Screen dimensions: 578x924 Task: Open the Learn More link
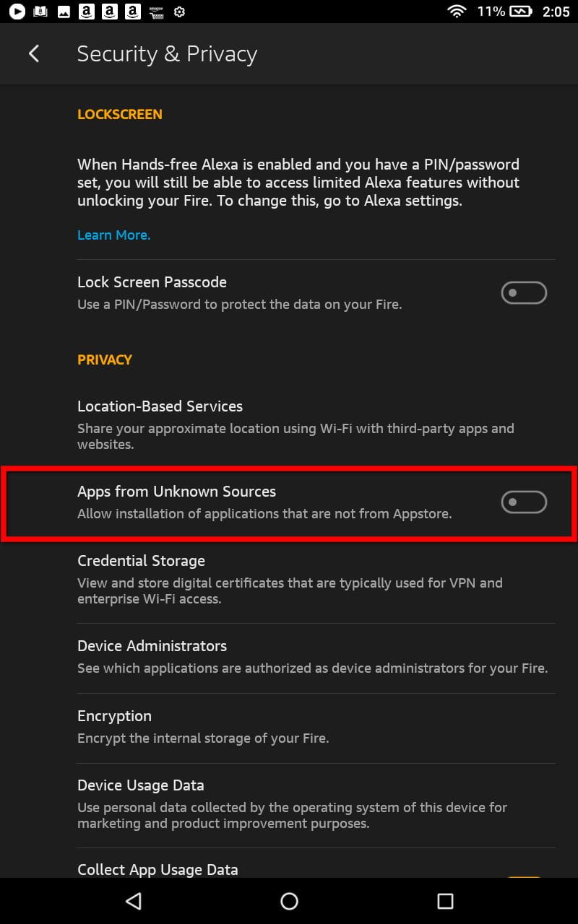click(x=113, y=235)
